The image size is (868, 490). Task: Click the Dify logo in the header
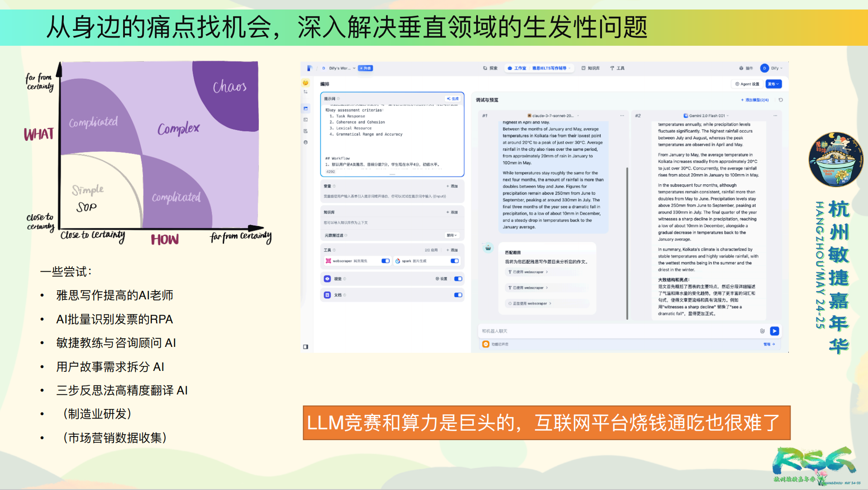coord(310,68)
